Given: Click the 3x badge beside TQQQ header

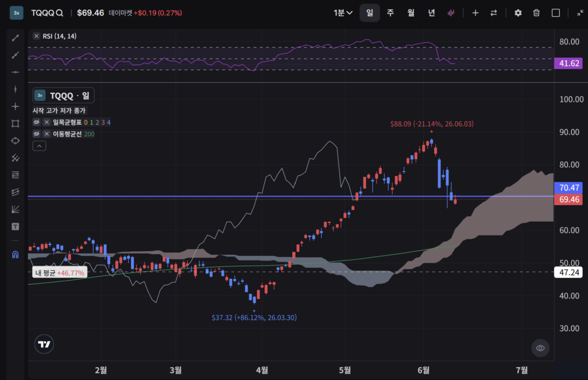Looking at the screenshot, I should pos(17,13).
